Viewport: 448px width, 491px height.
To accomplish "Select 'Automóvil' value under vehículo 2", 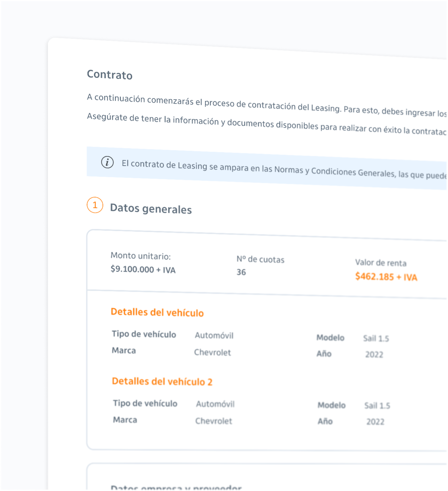I will (215, 404).
